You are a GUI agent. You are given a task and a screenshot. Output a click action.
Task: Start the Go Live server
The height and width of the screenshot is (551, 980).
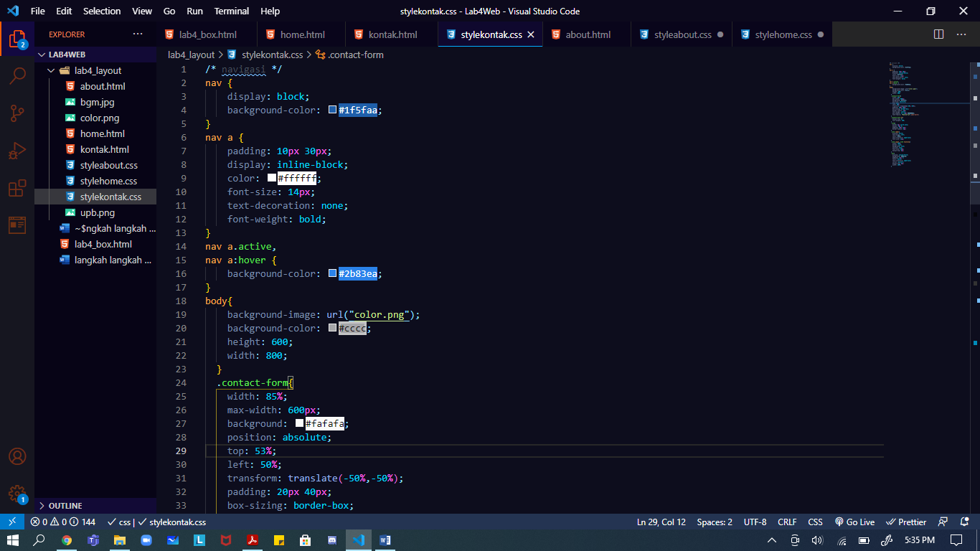pos(854,522)
